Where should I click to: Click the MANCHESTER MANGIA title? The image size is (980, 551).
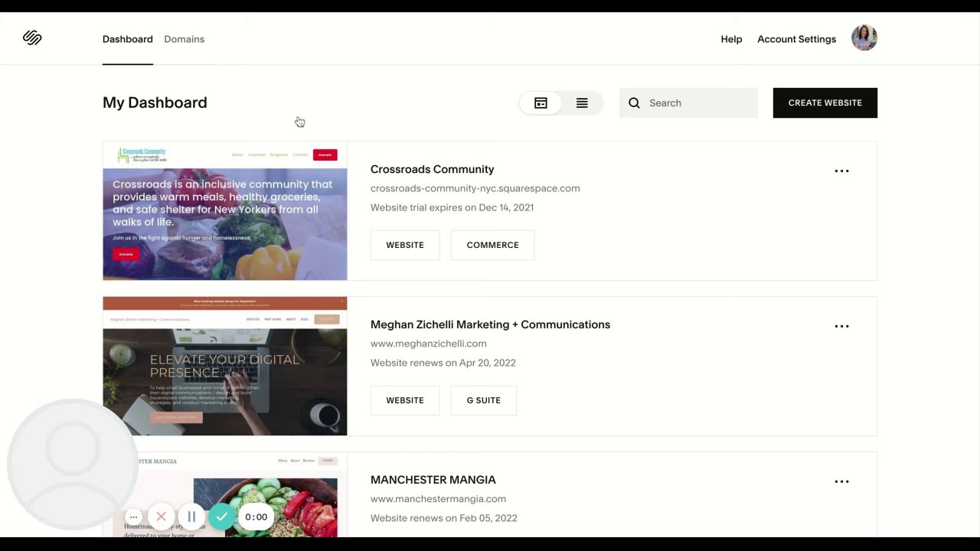coord(433,480)
